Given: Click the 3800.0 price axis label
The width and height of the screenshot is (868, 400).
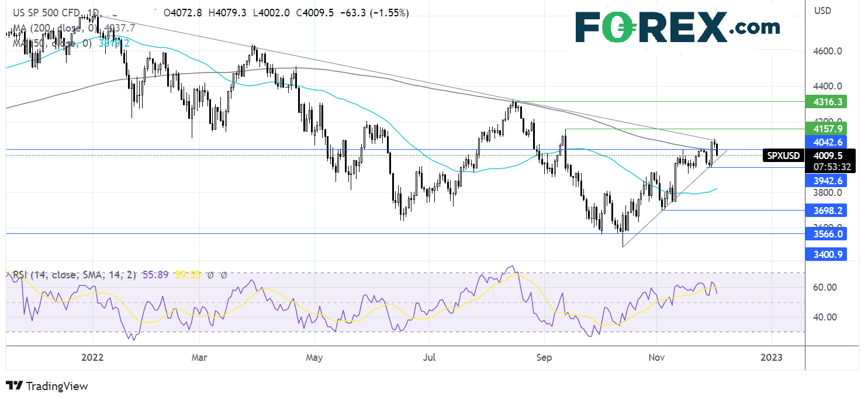Looking at the screenshot, I should pos(826,192).
